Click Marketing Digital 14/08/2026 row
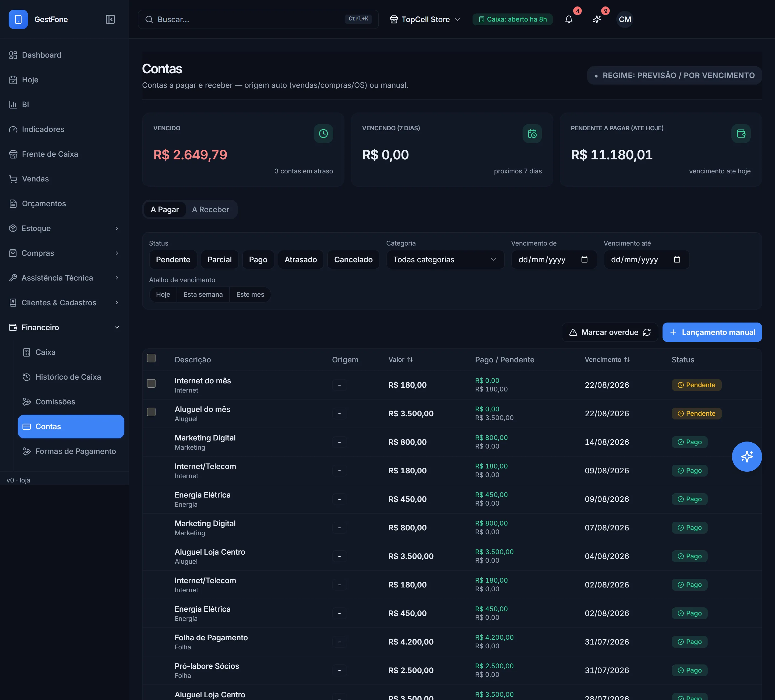775x700 pixels. (x=452, y=442)
